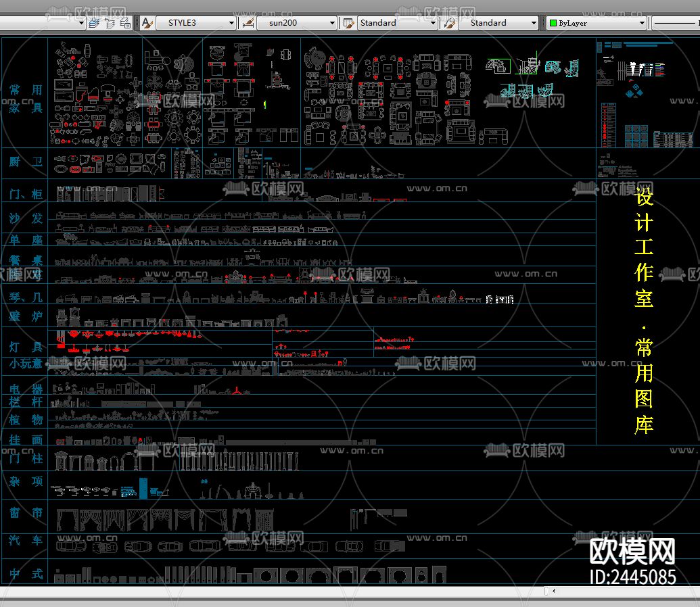Open the Dimension Style manager icon
Image resolution: width=700 pixels, height=607 pixels.
pyautogui.click(x=249, y=23)
